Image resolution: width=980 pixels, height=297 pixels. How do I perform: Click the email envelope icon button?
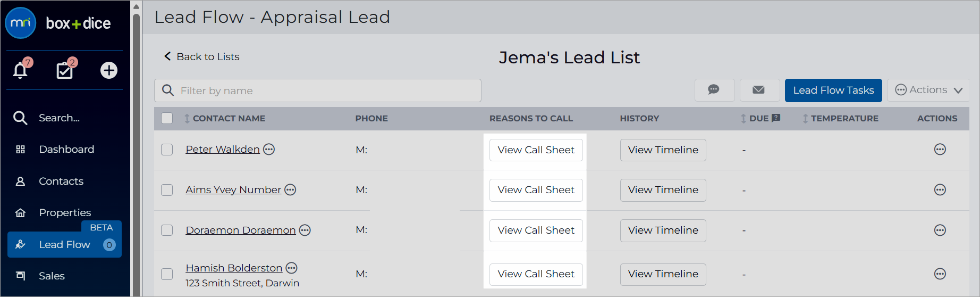pos(759,90)
